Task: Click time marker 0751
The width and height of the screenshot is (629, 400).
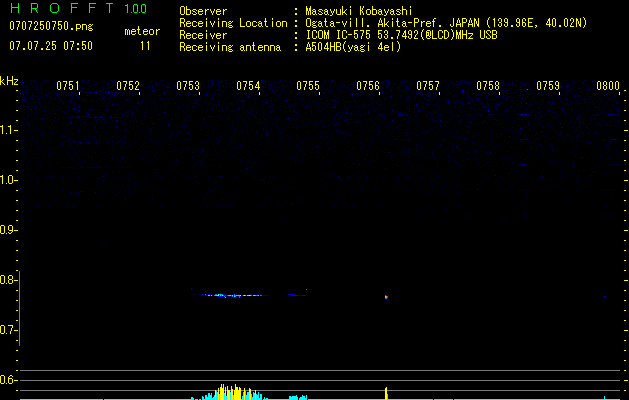Action: coord(67,86)
